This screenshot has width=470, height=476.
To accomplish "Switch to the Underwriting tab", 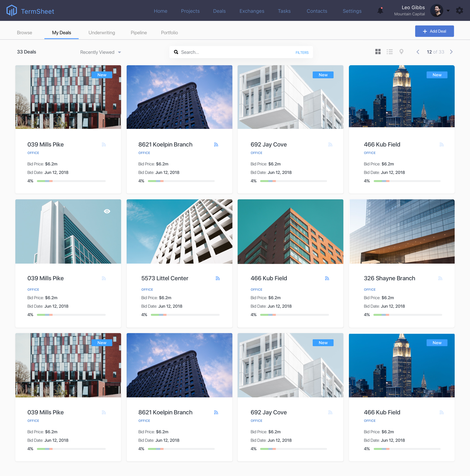I will (102, 32).
